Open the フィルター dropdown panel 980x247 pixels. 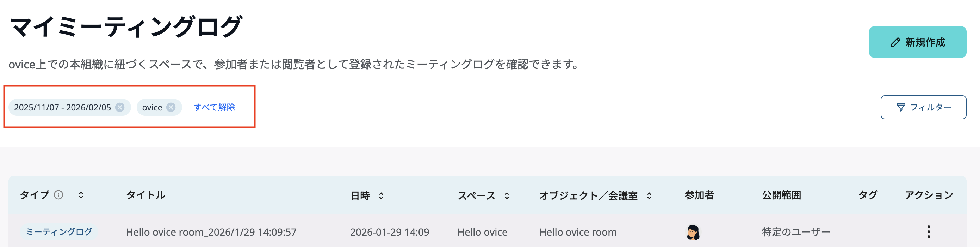[x=923, y=107]
